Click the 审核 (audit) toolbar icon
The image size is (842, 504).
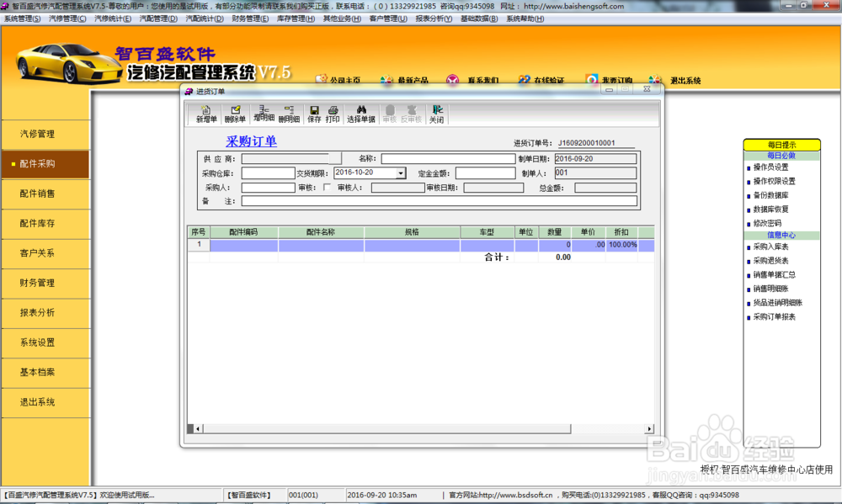[x=390, y=114]
